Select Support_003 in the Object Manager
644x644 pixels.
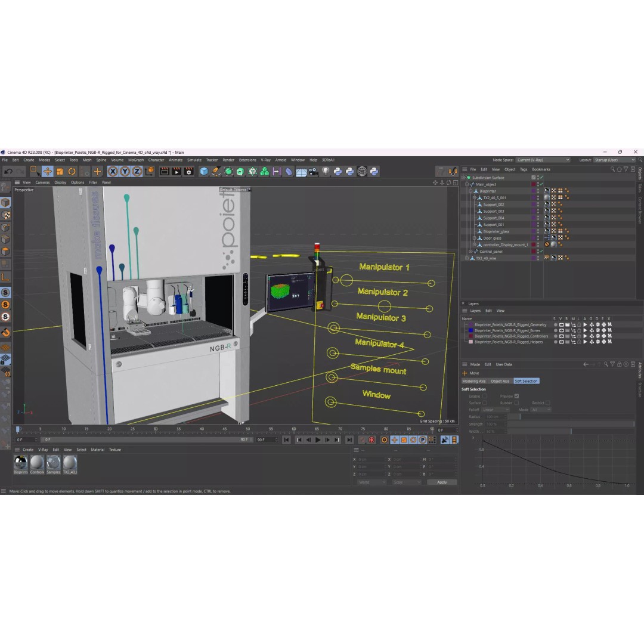tap(494, 211)
